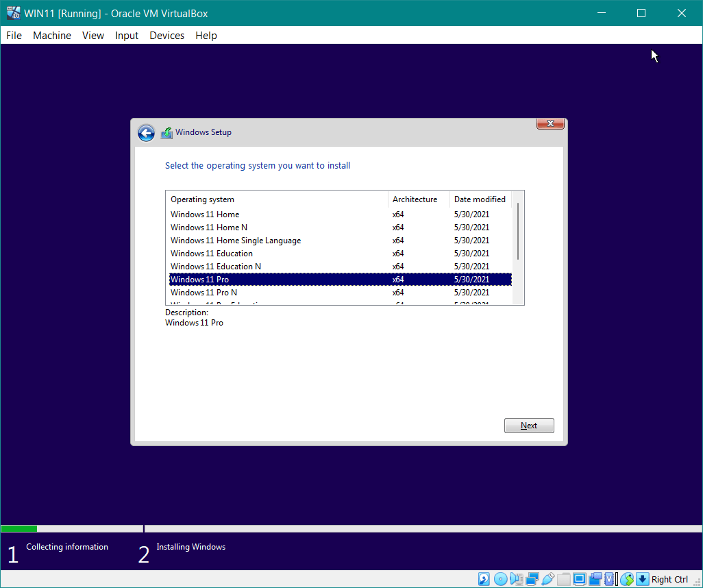Screen dimensions: 703x588
Task: Open the Devices menu
Action: [166, 36]
